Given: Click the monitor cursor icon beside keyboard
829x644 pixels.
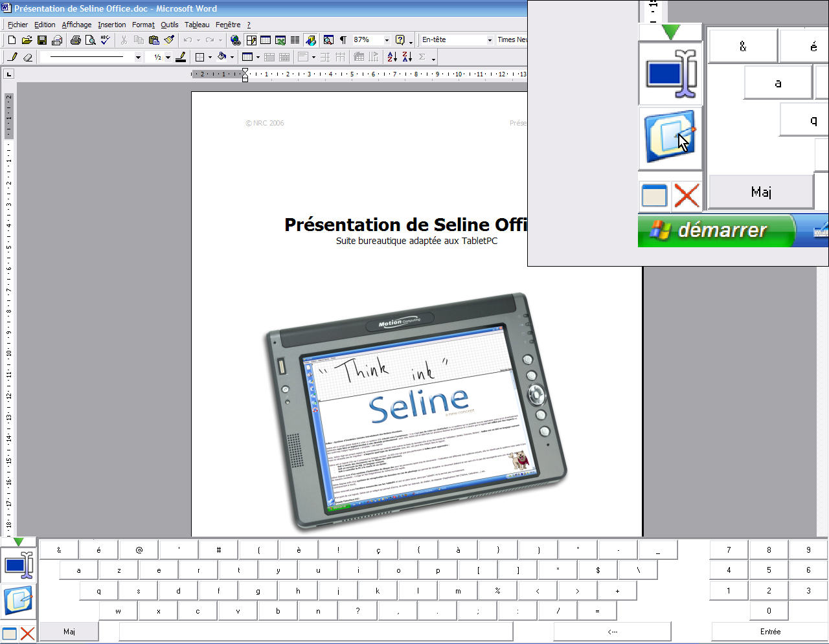Looking at the screenshot, I should [19, 565].
